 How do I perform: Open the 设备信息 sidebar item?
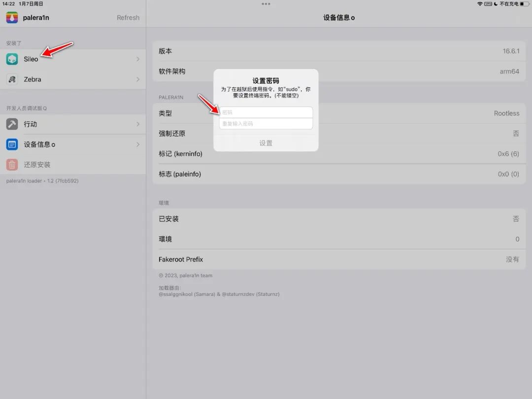coord(73,145)
